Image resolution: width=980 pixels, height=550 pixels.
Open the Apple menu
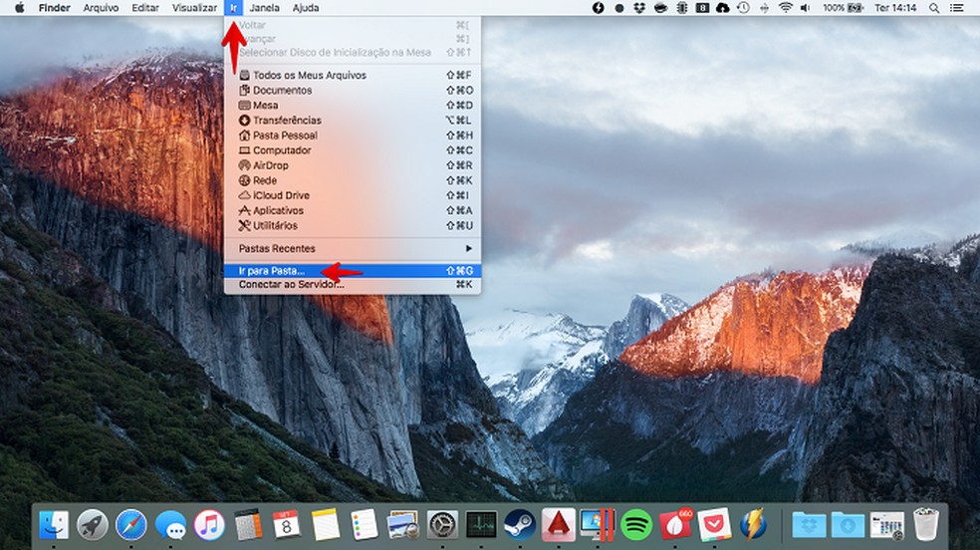[x=19, y=8]
